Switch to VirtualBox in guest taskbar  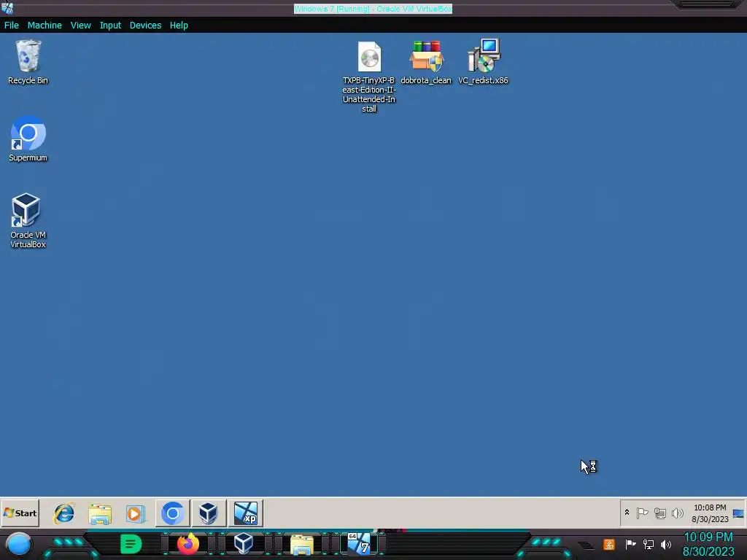[208, 513]
